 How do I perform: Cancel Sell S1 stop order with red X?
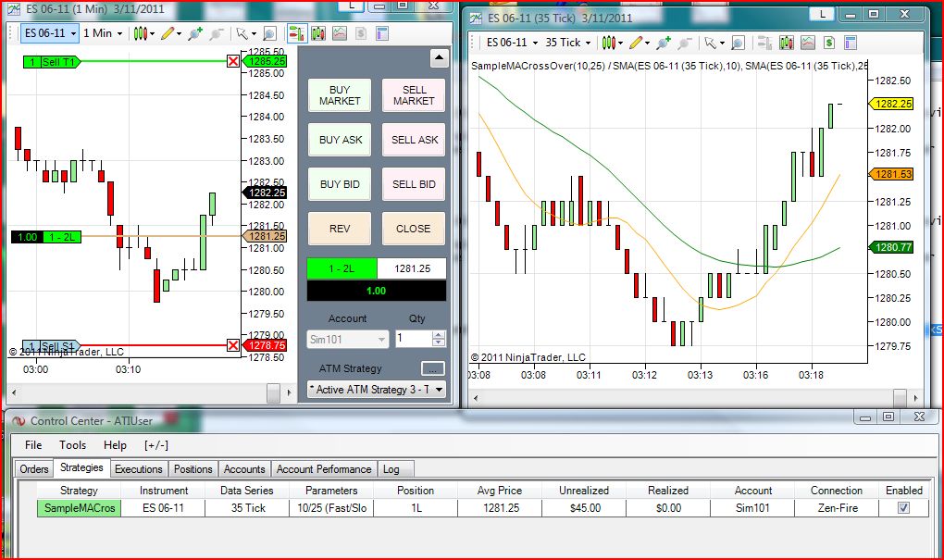[233, 345]
